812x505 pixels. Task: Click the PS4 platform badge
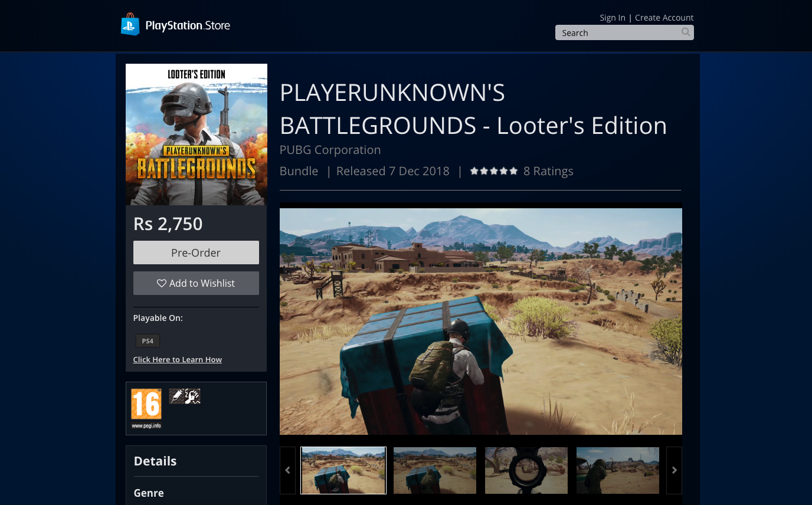(148, 341)
